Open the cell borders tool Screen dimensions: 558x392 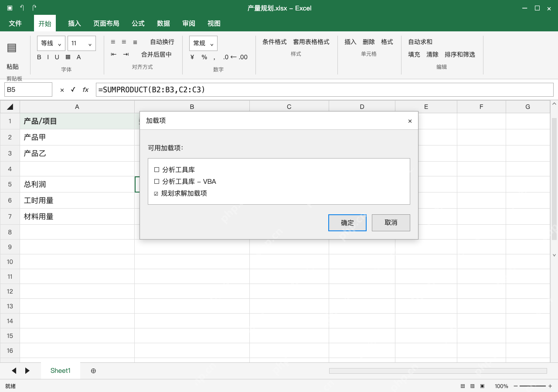68,57
